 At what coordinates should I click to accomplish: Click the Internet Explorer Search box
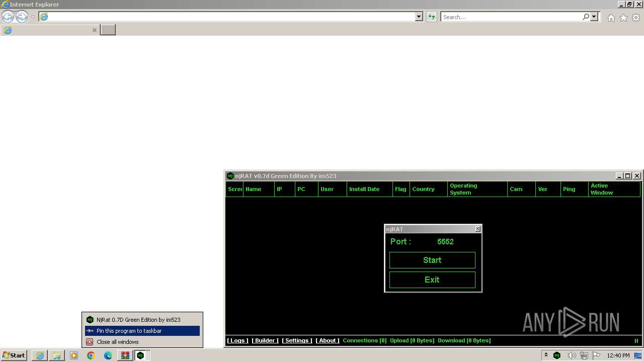pos(511,17)
